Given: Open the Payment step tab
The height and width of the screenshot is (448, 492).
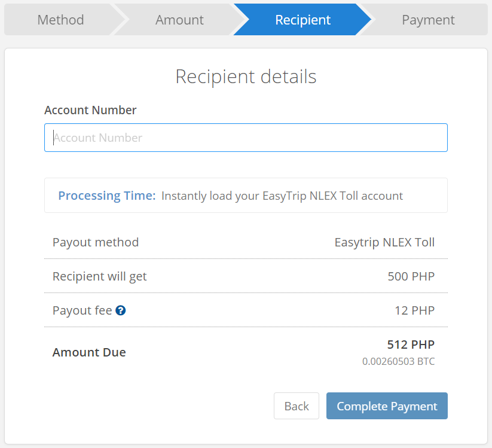Looking at the screenshot, I should pos(428,20).
